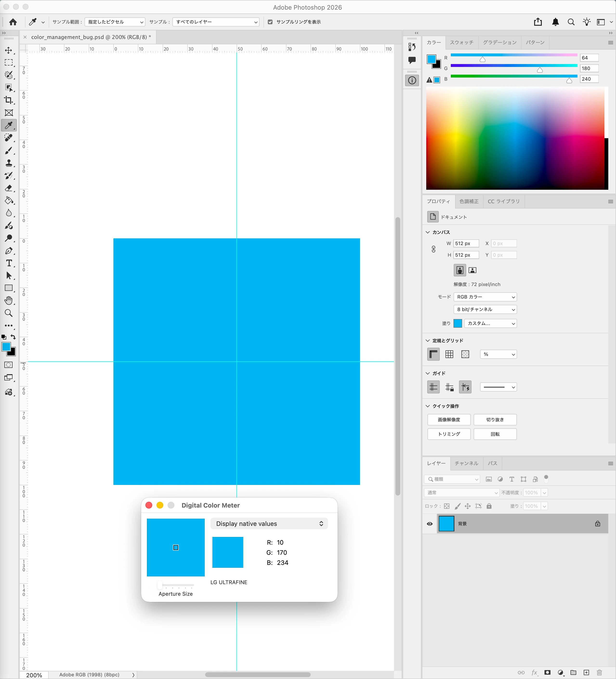Viewport: 616px width, 679px height.
Task: Click the swap foreground/background colors icon
Action: tap(13, 337)
